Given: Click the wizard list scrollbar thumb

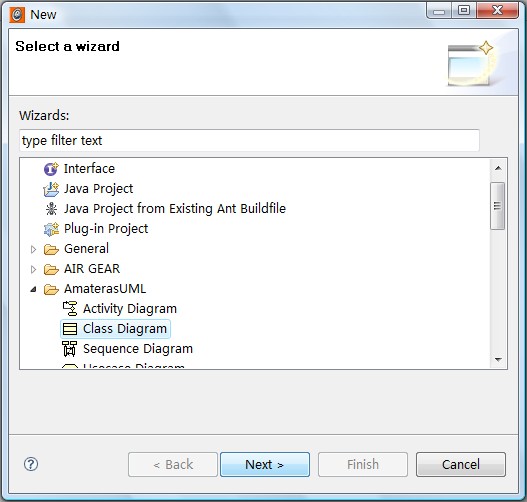Looking at the screenshot, I should (497, 206).
